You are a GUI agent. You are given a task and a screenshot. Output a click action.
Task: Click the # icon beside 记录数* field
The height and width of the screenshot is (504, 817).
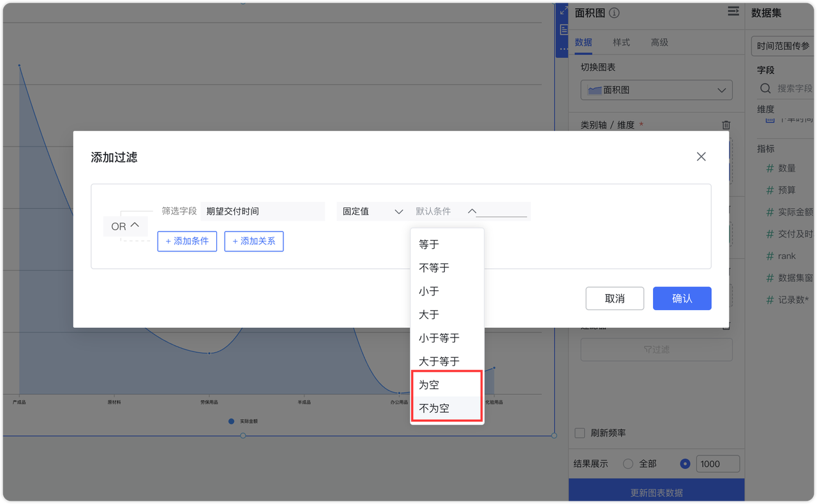[x=769, y=300]
